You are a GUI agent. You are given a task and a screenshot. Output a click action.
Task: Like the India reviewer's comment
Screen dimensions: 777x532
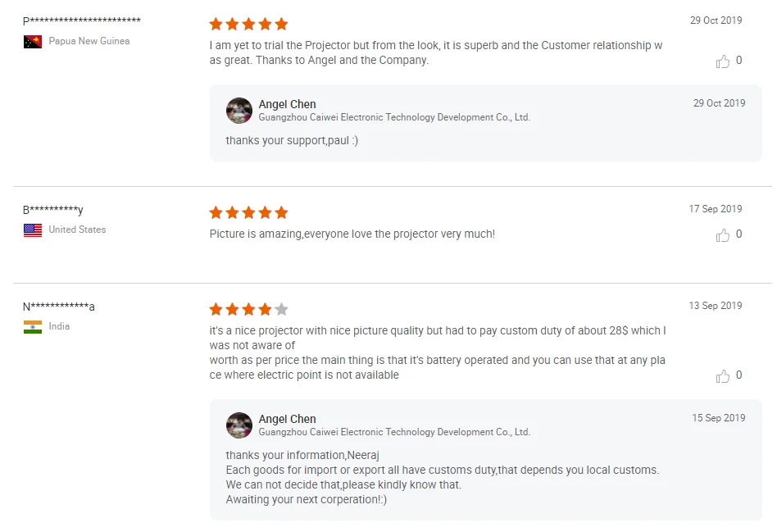[722, 375]
